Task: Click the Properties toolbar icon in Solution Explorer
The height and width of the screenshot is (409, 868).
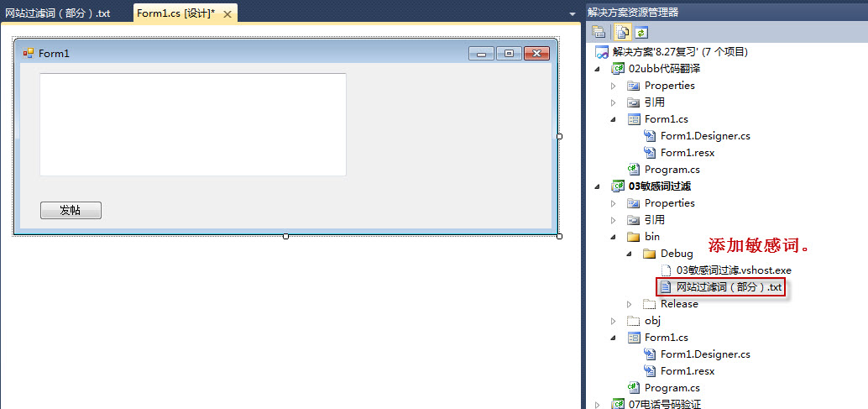Action: point(598,32)
